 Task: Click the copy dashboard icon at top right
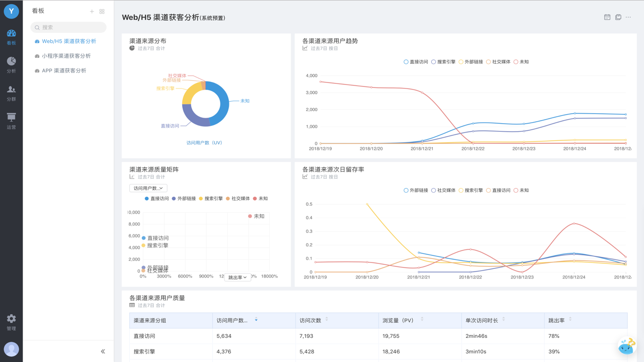(618, 17)
